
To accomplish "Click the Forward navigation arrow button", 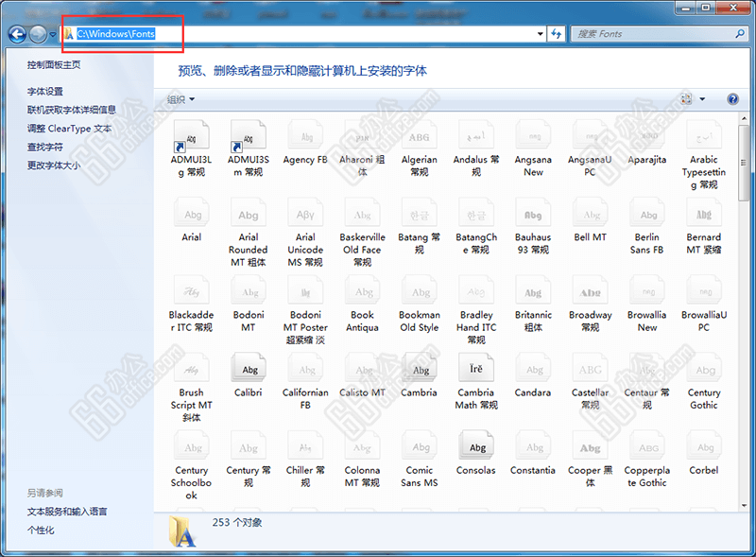I will point(38,34).
